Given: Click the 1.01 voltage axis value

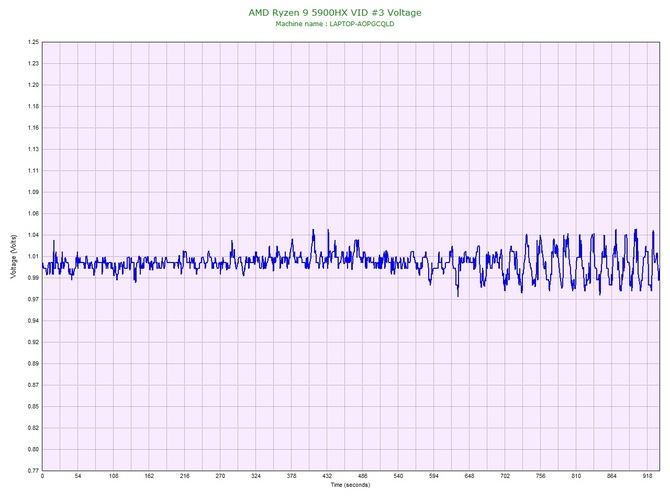Looking at the screenshot, I should (x=33, y=257).
